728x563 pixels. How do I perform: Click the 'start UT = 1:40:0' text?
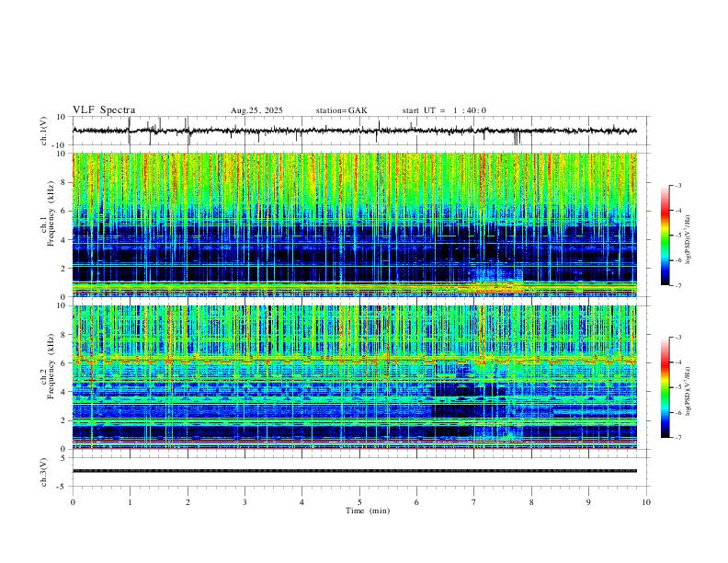pos(444,110)
